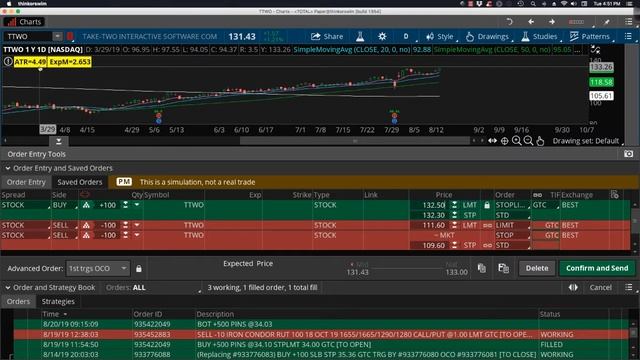Switch to the Saved Orders tab

point(80,182)
